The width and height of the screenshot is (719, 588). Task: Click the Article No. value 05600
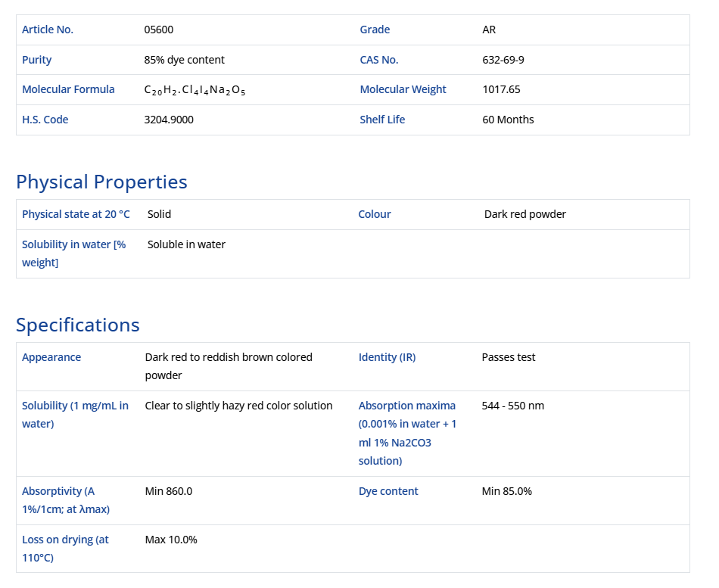pyautogui.click(x=159, y=30)
